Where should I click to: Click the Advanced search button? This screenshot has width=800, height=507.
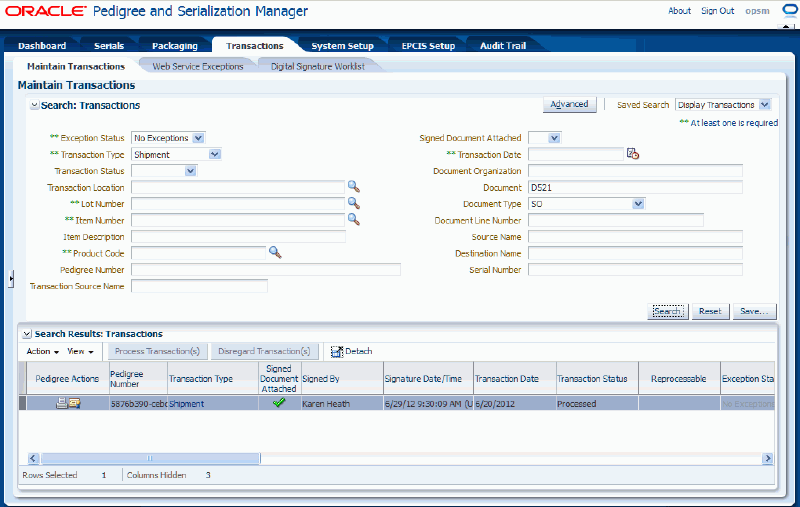pos(569,105)
